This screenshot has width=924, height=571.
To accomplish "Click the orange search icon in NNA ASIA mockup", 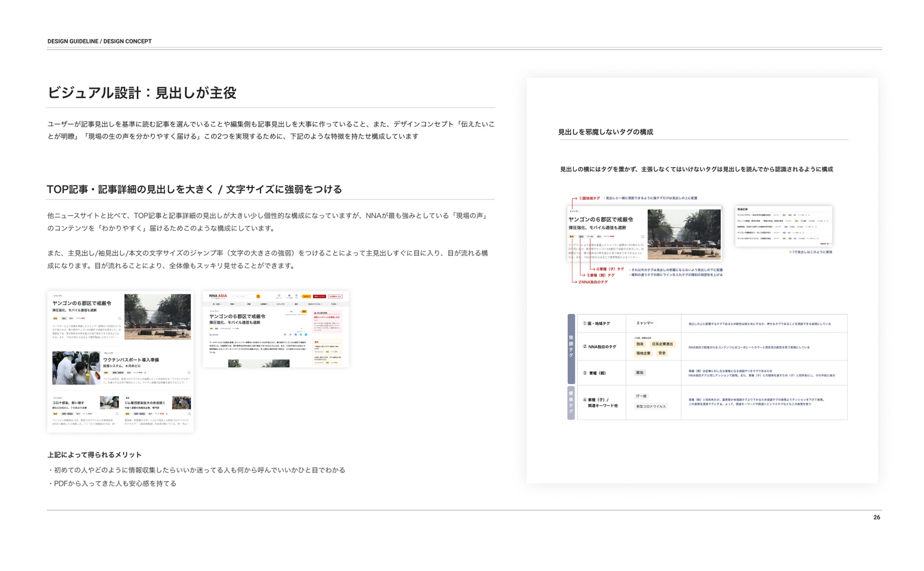I will 258,296.
